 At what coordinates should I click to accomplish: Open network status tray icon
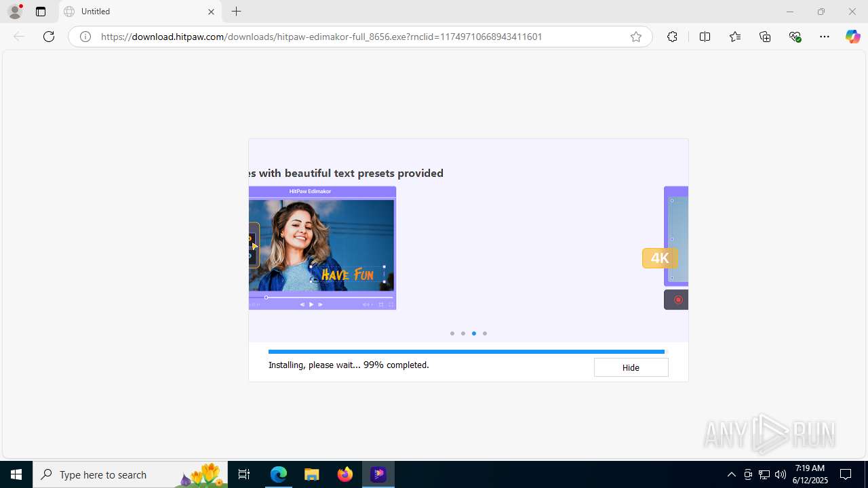(x=764, y=474)
